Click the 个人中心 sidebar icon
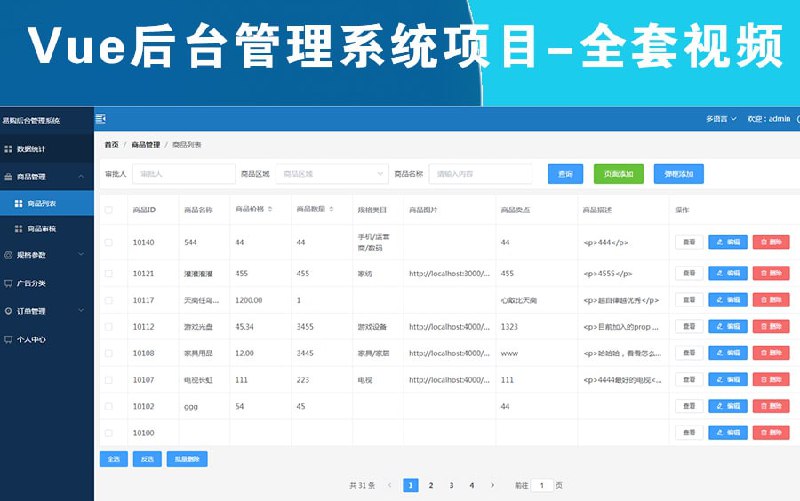This screenshot has height=501, width=800. tap(8, 339)
